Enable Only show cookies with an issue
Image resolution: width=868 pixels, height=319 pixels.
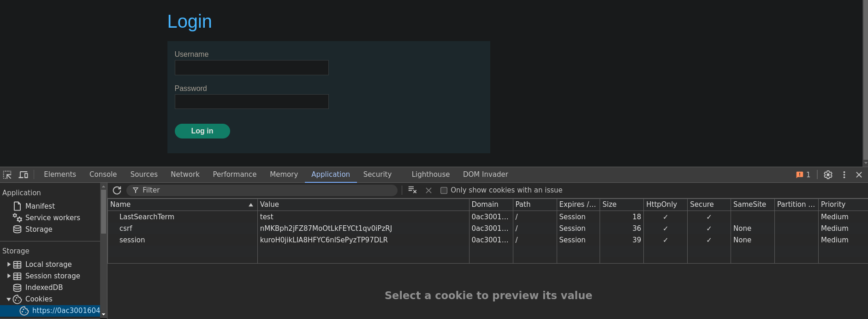pos(444,190)
